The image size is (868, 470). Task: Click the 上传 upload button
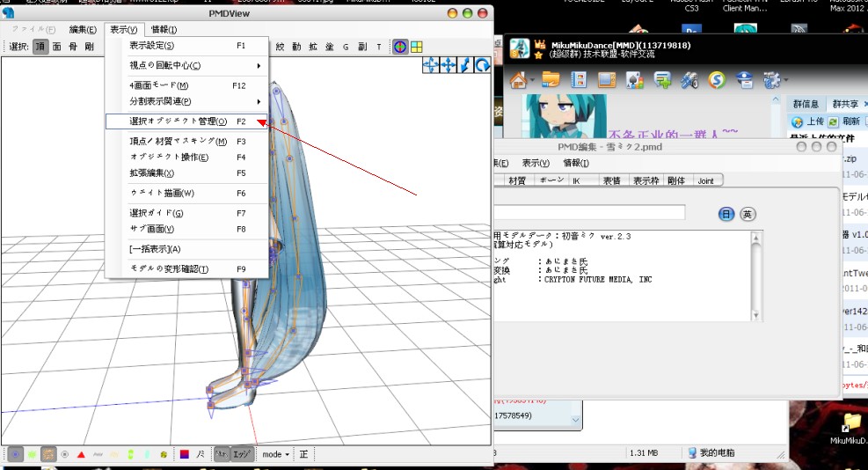point(807,121)
